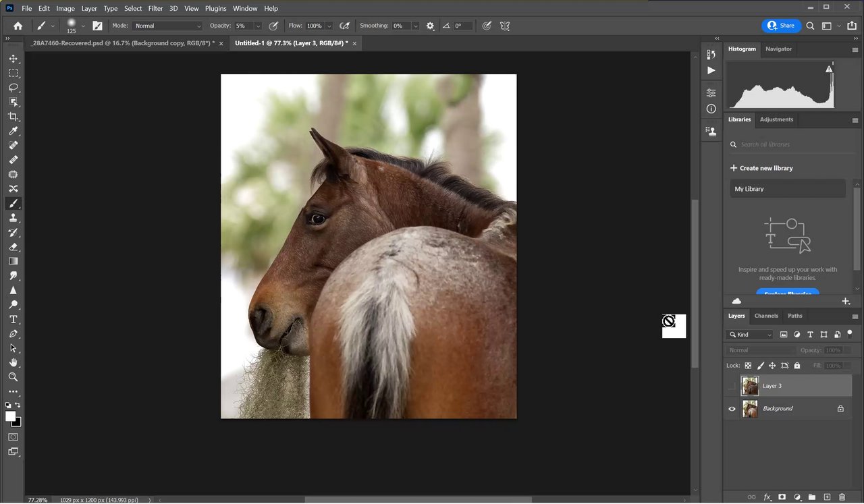Hide the Background layer
864x504 pixels.
pyautogui.click(x=732, y=409)
